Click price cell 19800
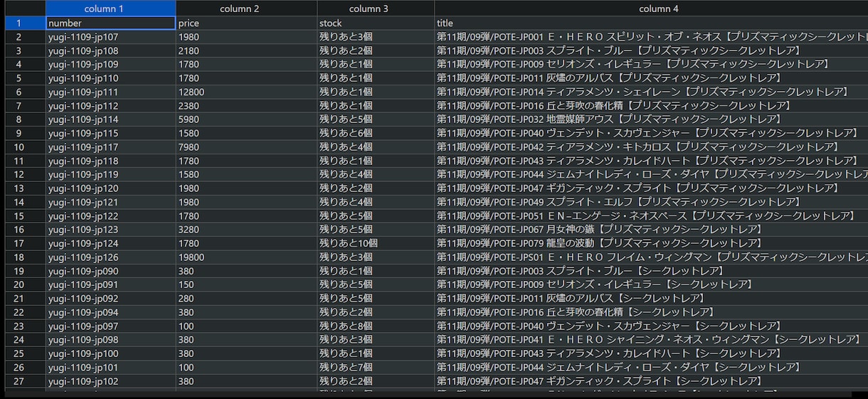The width and height of the screenshot is (868, 399). pyautogui.click(x=246, y=257)
